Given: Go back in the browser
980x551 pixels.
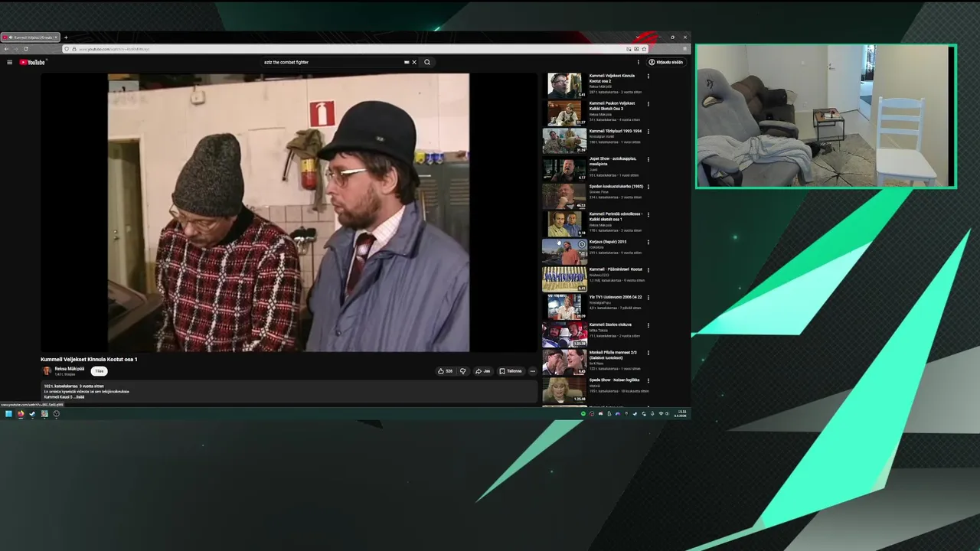Looking at the screenshot, I should click(x=6, y=49).
